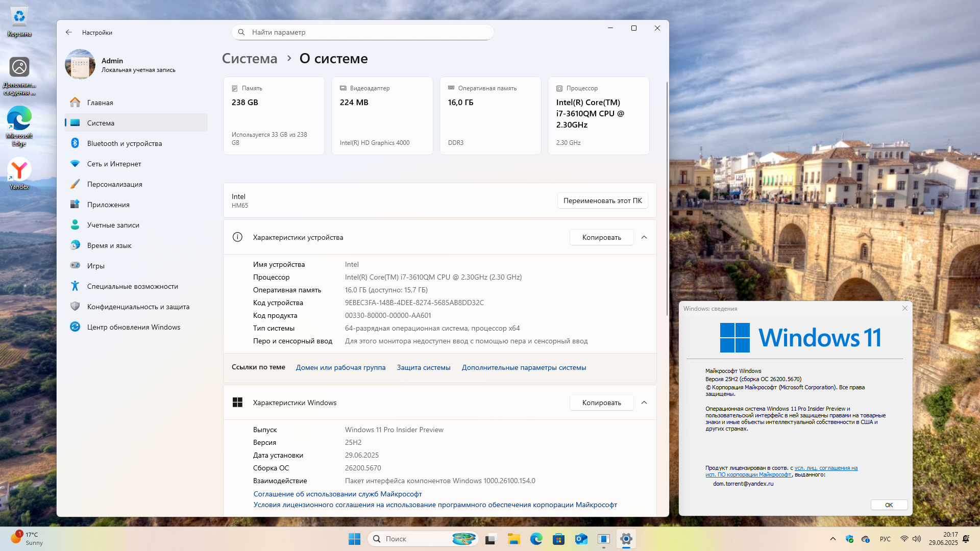Select Персонализация in the sidebar

click(x=115, y=184)
